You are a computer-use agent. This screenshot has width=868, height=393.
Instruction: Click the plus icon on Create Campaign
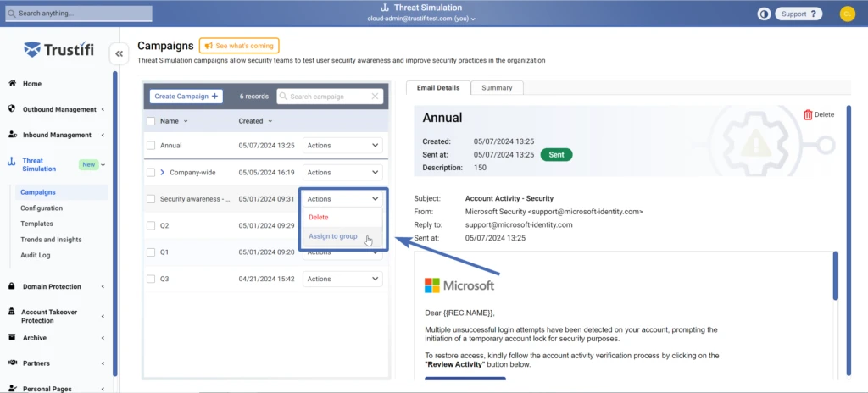coord(214,97)
